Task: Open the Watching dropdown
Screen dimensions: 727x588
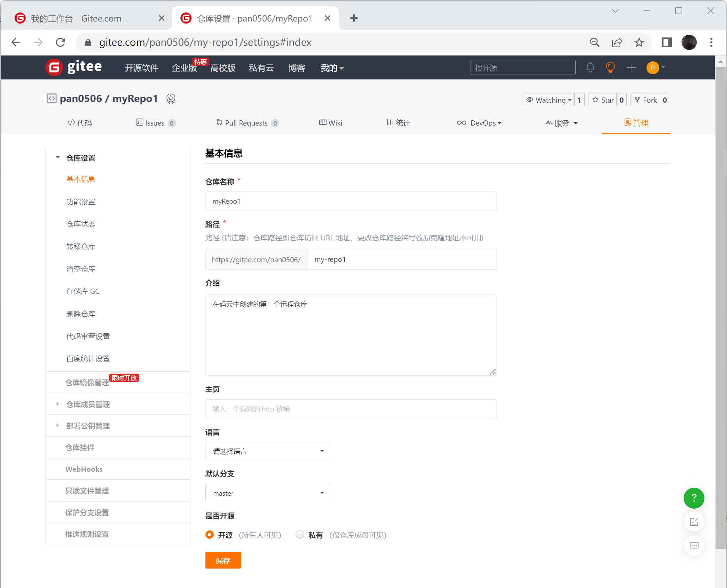Action: (x=549, y=100)
